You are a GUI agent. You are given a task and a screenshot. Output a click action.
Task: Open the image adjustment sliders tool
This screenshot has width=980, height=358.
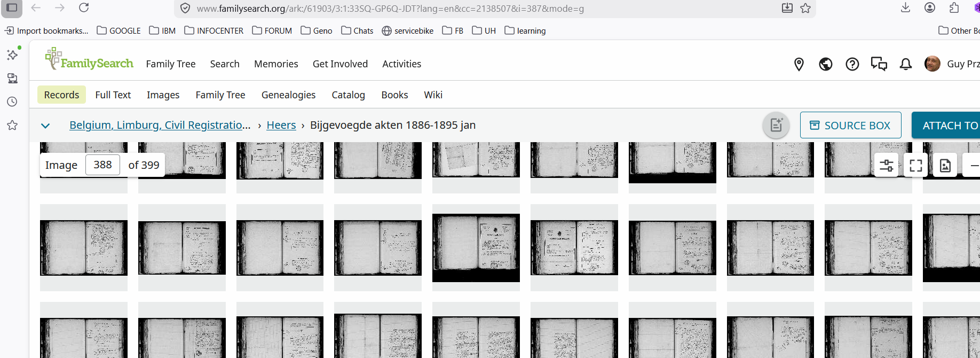(x=887, y=166)
